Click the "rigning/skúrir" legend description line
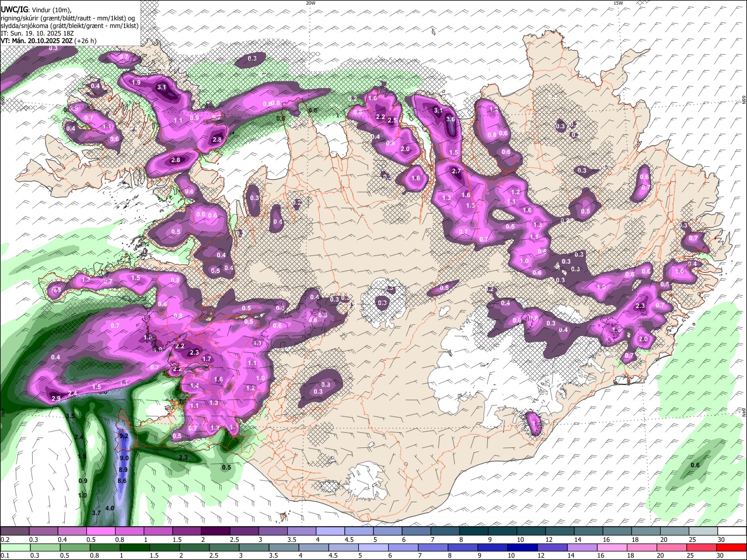The height and width of the screenshot is (560, 747). (68, 17)
